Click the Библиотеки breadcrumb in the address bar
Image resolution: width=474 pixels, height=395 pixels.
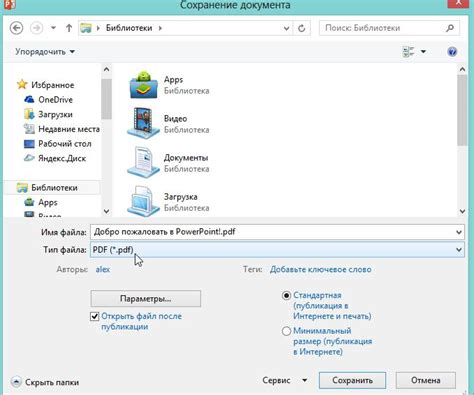(129, 28)
